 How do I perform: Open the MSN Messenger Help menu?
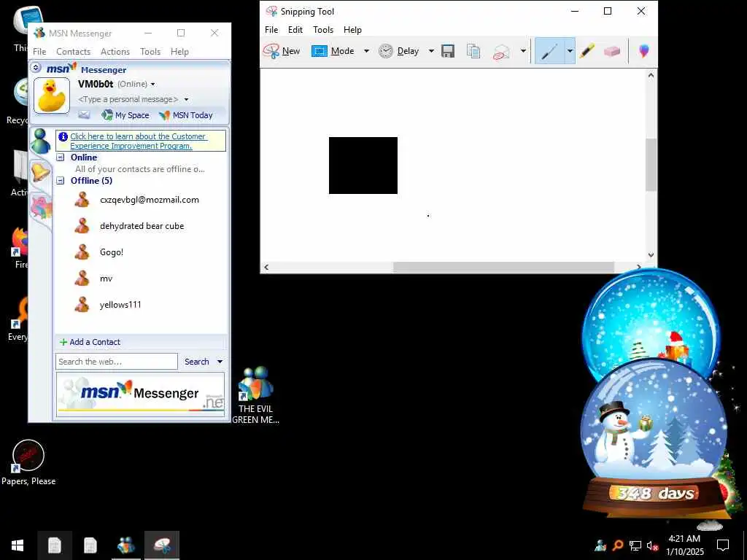[179, 52]
